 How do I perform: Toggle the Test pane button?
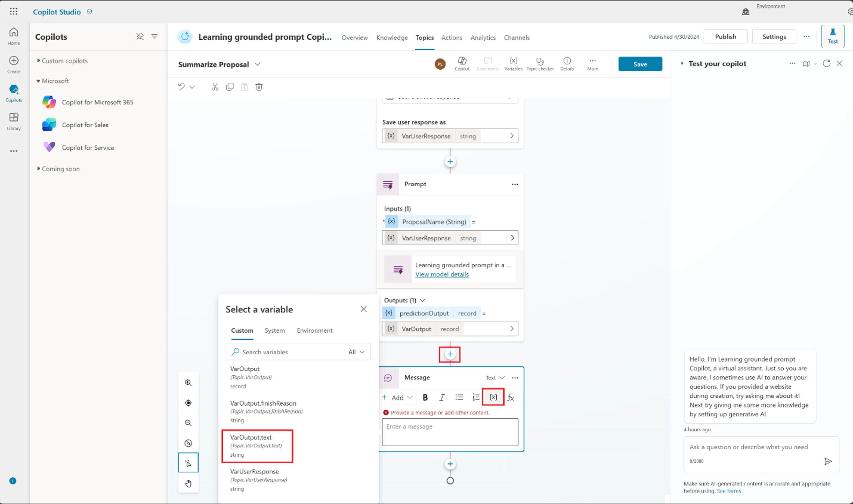pyautogui.click(x=832, y=36)
